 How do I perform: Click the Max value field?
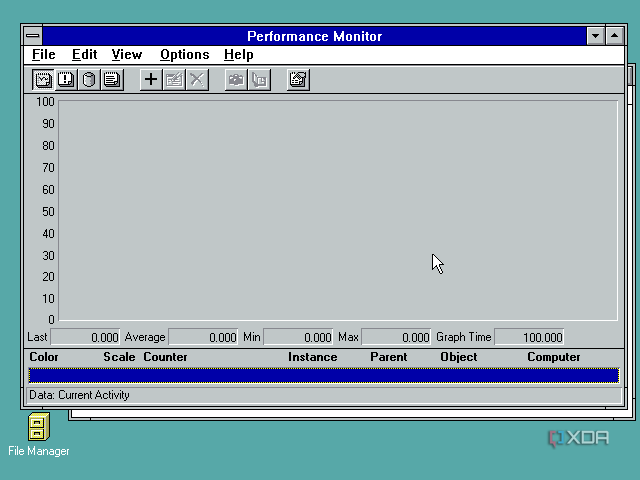coord(396,337)
